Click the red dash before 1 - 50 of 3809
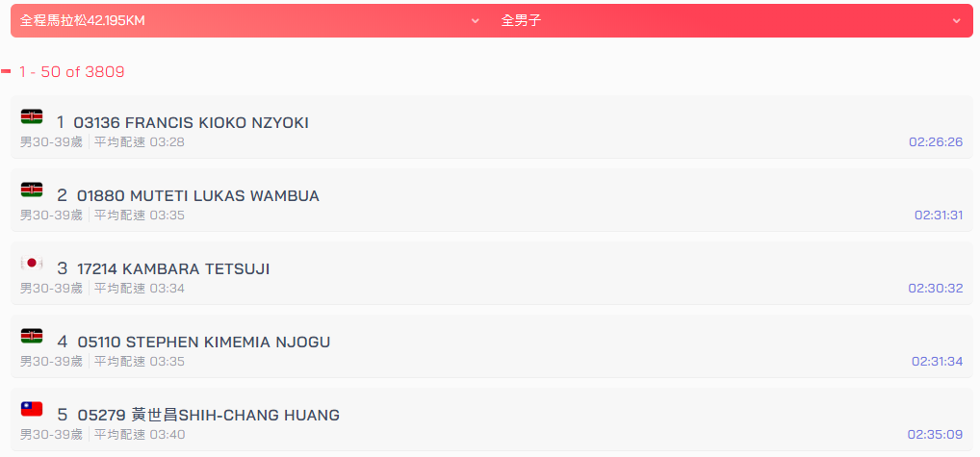Viewport: 980px width, 457px height. (6, 72)
